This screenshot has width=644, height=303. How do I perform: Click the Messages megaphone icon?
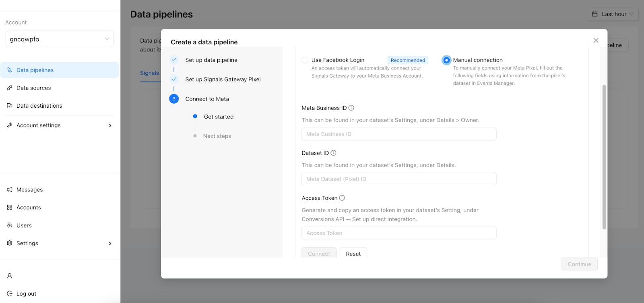click(10, 190)
